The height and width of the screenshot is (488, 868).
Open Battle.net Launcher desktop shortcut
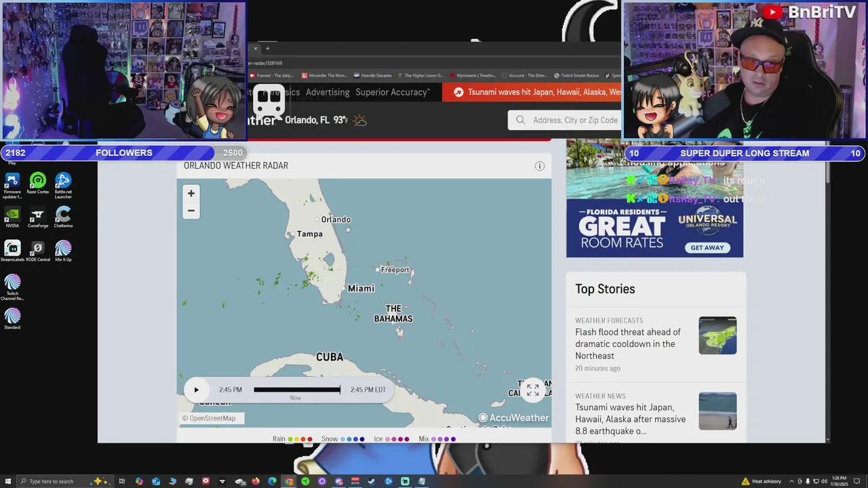pos(63,186)
